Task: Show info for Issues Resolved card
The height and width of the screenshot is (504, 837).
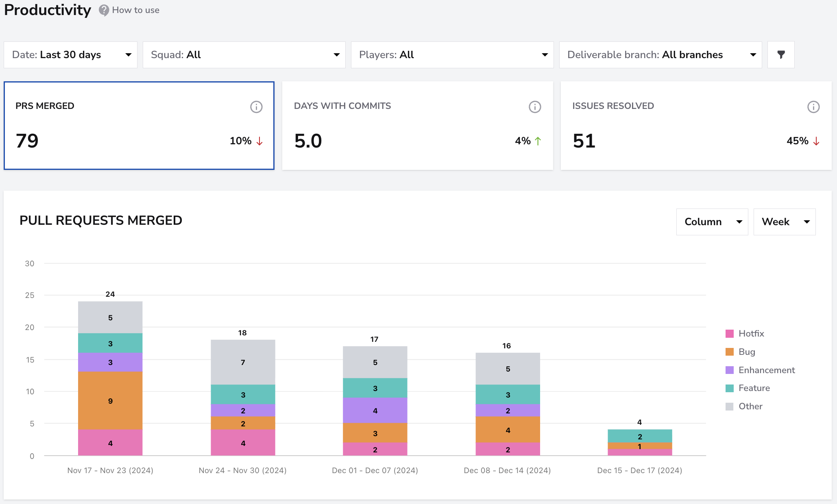Action: [x=813, y=107]
